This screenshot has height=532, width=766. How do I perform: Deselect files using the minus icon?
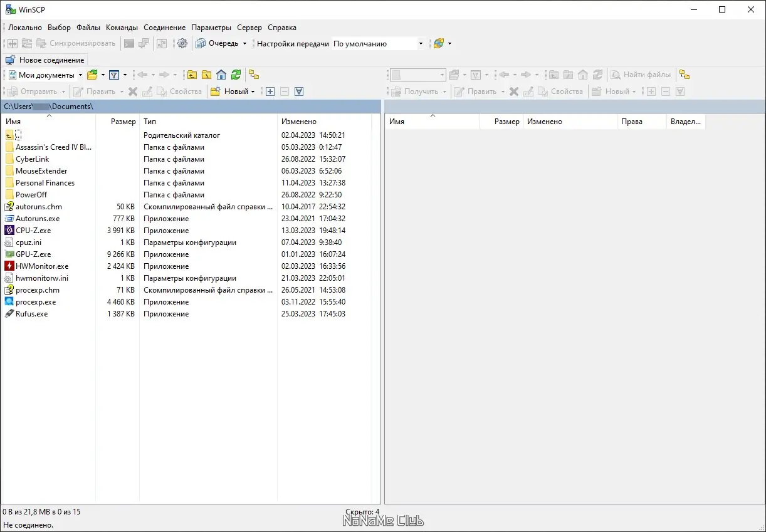pos(284,91)
